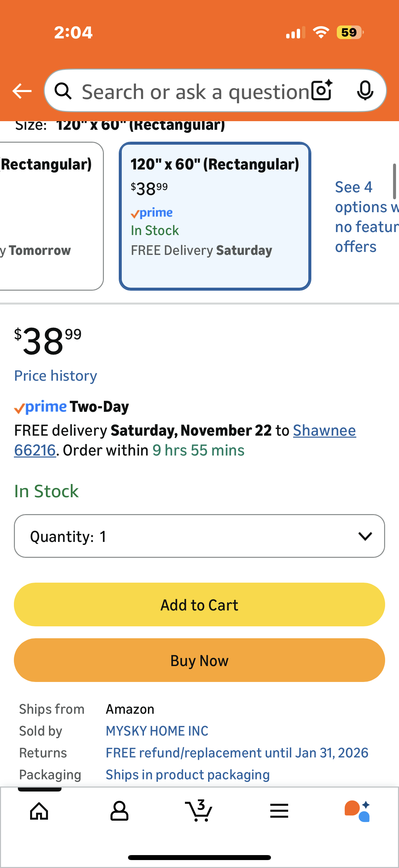Viewport: 399px width, 868px height.
Task: Tap the magnifying glass search icon
Action: click(63, 91)
